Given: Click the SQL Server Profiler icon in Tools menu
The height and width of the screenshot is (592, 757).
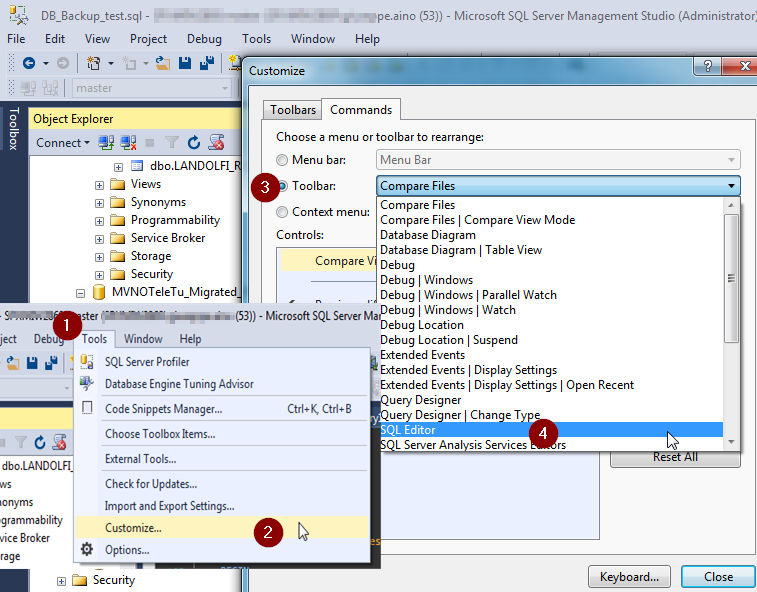Looking at the screenshot, I should (87, 361).
